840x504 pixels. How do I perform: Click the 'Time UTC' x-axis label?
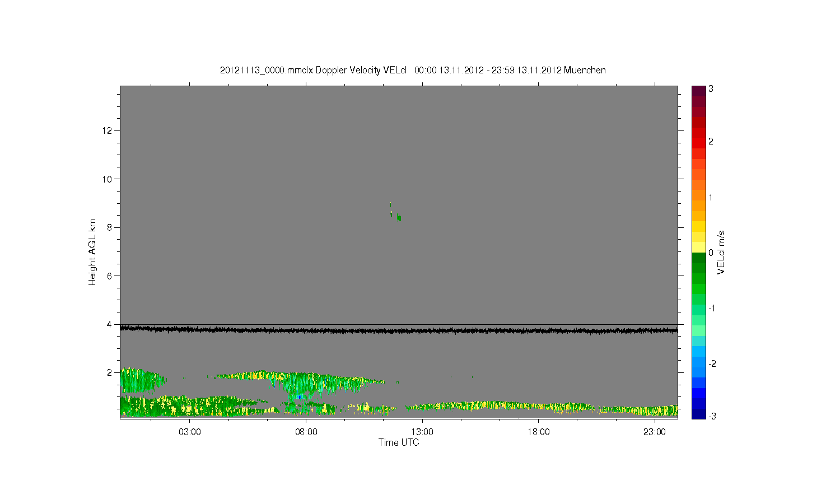[x=399, y=442]
